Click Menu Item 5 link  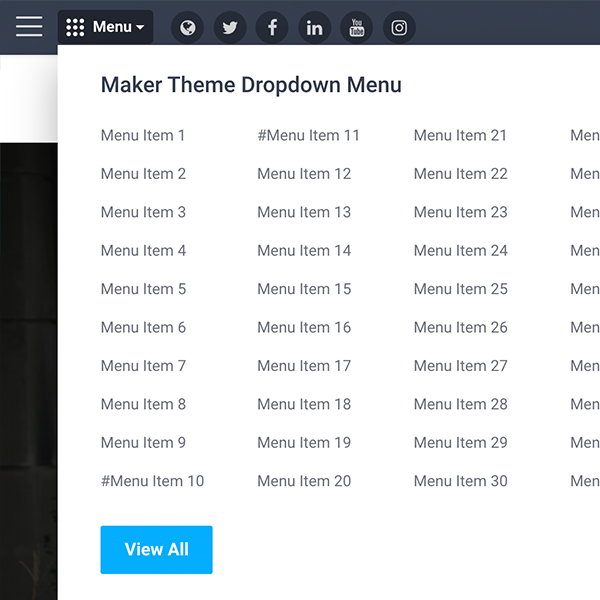143,289
